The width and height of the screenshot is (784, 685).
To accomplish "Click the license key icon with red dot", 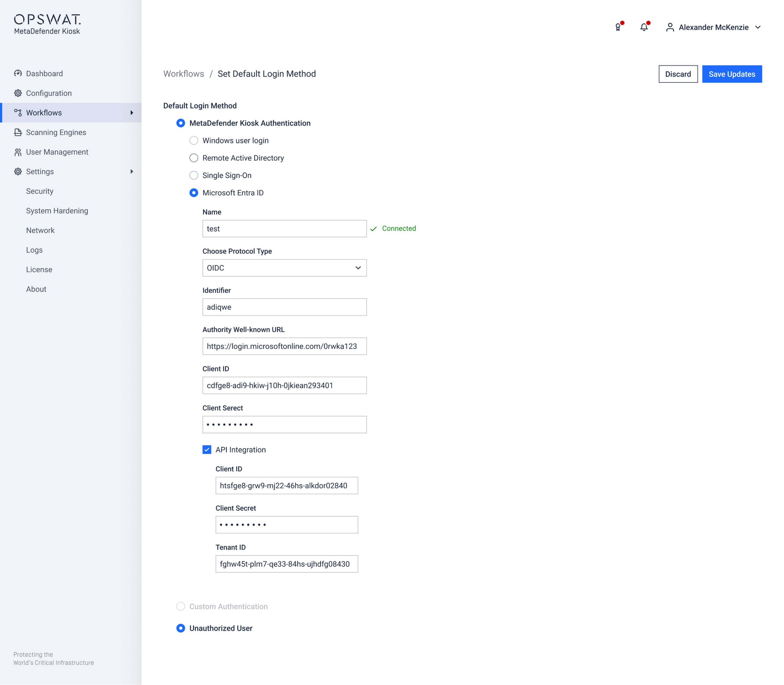I will click(618, 27).
